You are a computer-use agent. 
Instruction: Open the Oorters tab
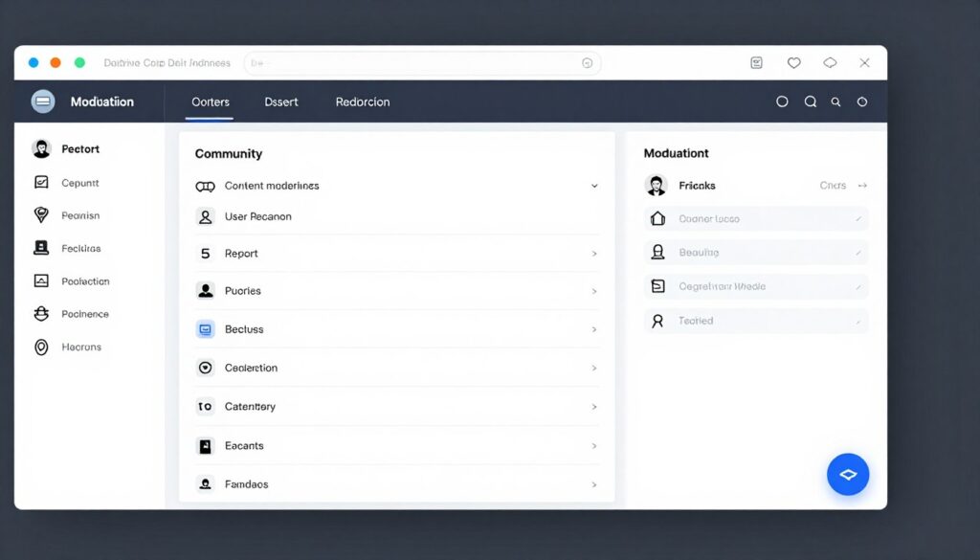(210, 101)
